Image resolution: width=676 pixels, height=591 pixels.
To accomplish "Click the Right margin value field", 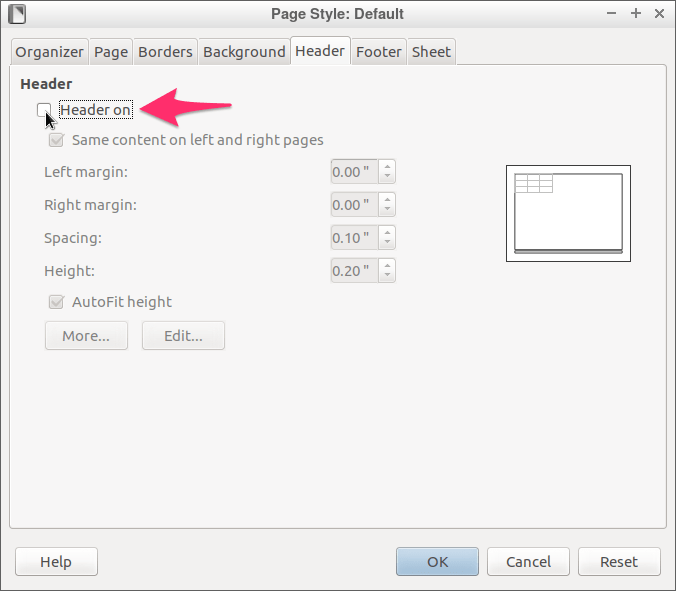I will click(354, 205).
